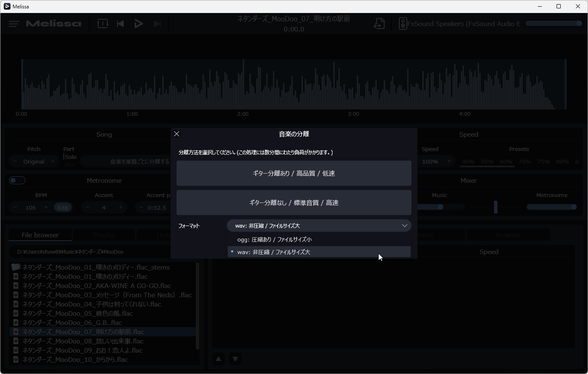The width and height of the screenshot is (588, 374).
Task: Click the BPM Edit button
Action: pos(62,207)
